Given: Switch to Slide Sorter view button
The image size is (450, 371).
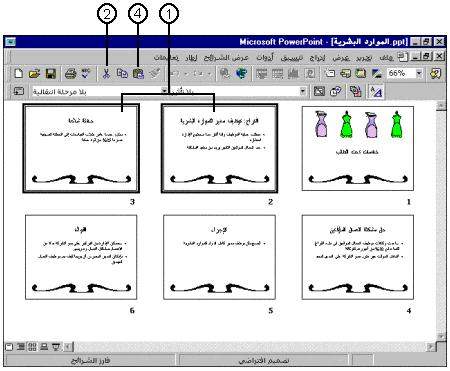Looking at the screenshot, I should [x=32, y=347].
